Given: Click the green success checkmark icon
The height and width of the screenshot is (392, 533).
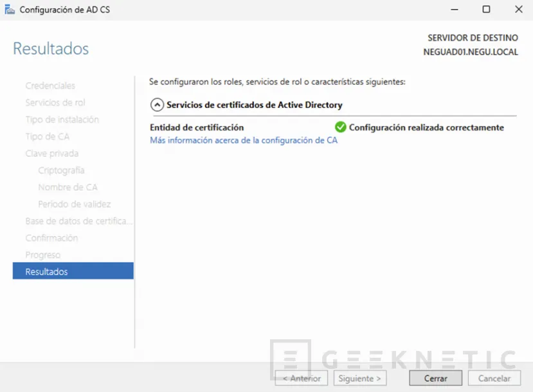Looking at the screenshot, I should point(340,127).
